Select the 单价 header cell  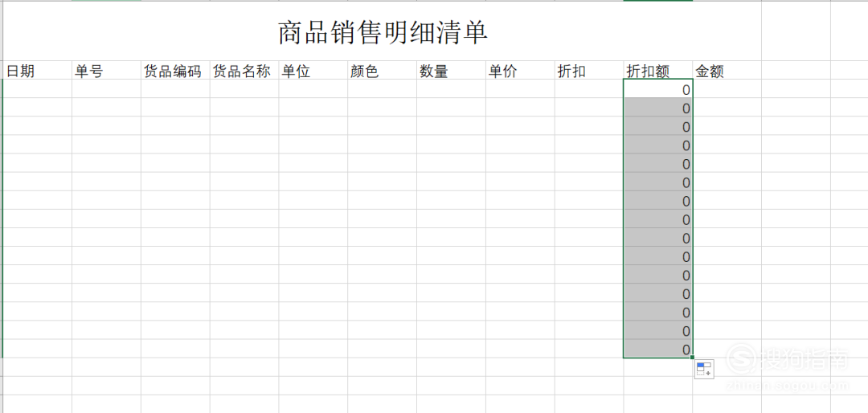pos(520,71)
